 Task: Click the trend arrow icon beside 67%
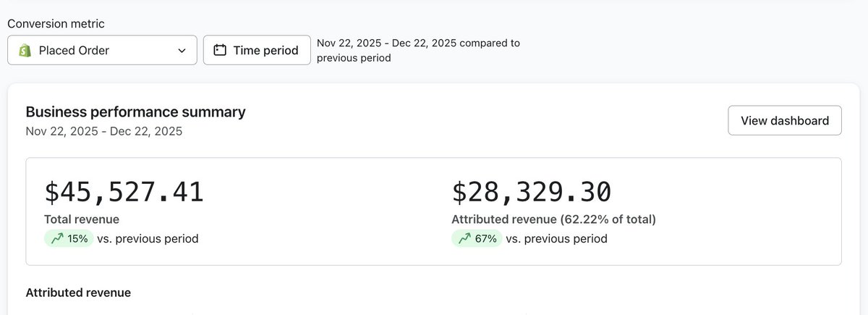pyautogui.click(x=464, y=238)
